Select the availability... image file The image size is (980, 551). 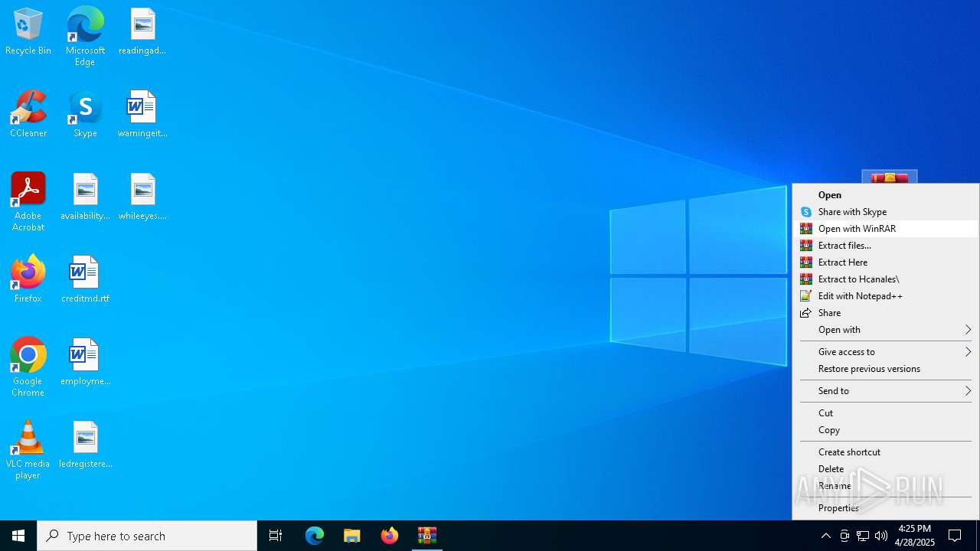[85, 197]
